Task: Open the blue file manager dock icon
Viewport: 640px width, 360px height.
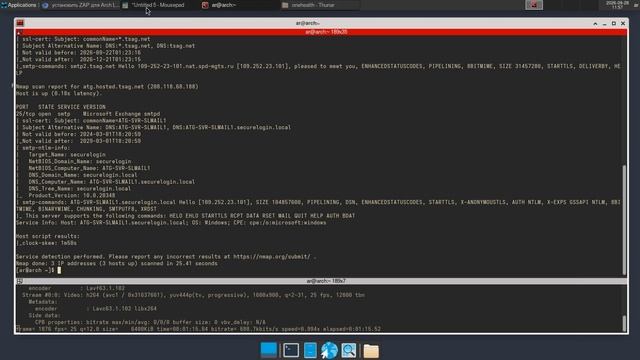Action: point(310,350)
